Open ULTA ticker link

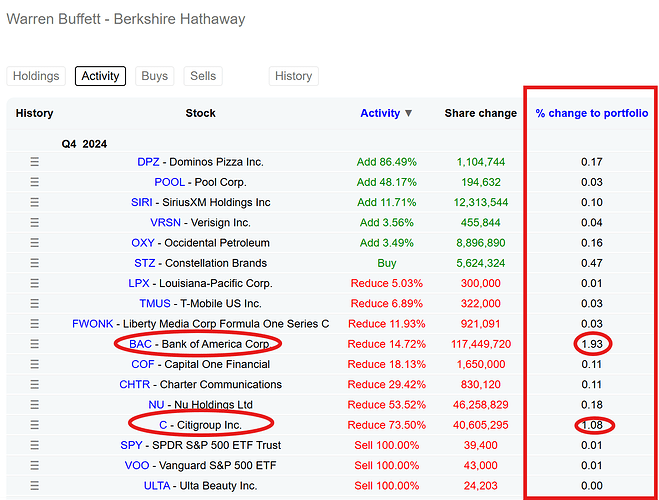point(157,486)
